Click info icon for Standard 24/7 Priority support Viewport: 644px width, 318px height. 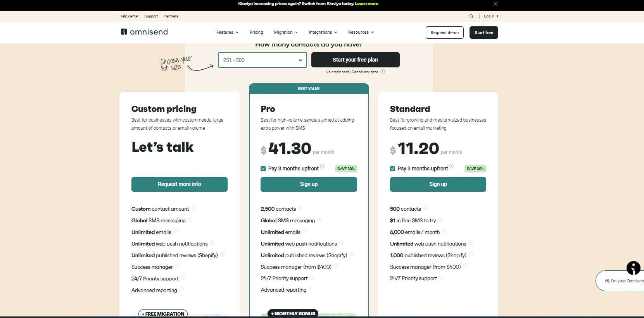click(442, 277)
